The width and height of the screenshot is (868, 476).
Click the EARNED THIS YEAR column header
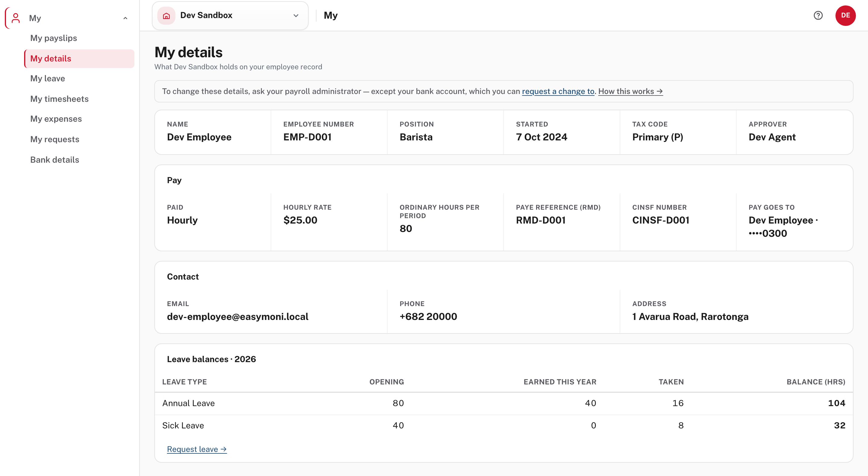(560, 382)
